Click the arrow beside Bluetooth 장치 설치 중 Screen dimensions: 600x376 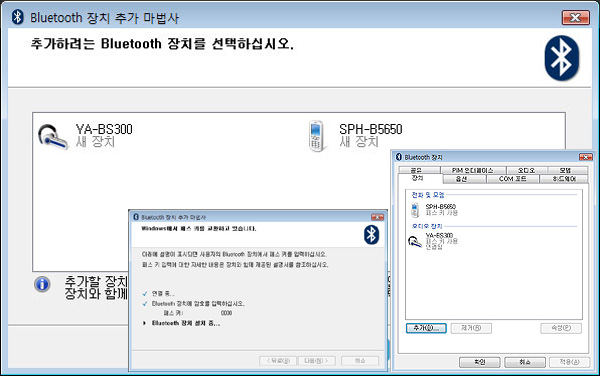[144, 323]
